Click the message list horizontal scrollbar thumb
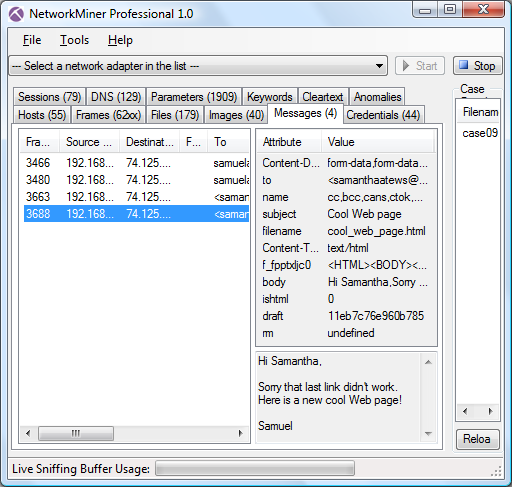The image size is (512, 487). (x=76, y=433)
